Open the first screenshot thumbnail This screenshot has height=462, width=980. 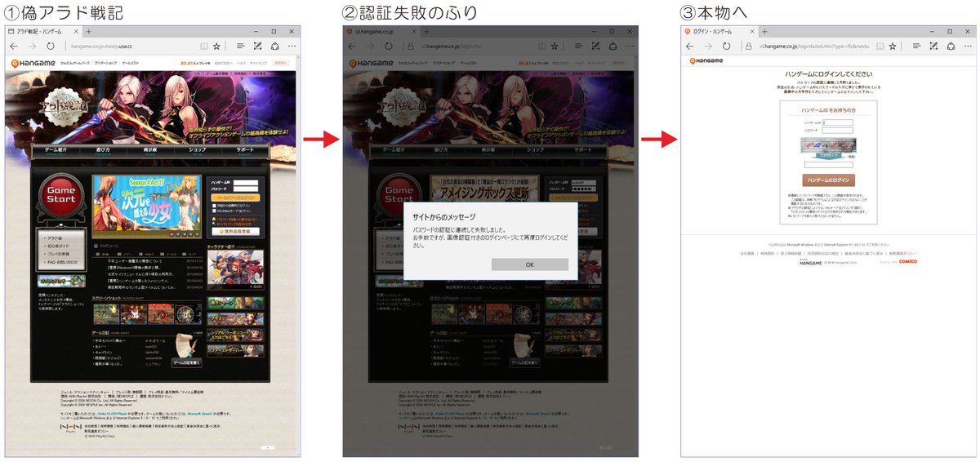tap(105, 313)
